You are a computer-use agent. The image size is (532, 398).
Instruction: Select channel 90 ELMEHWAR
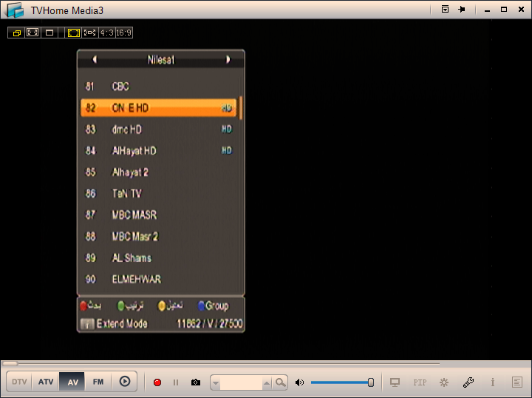tap(158, 279)
